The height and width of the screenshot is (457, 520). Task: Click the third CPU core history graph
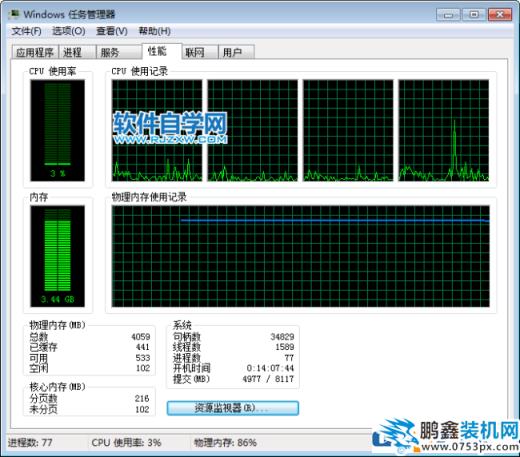(x=348, y=130)
